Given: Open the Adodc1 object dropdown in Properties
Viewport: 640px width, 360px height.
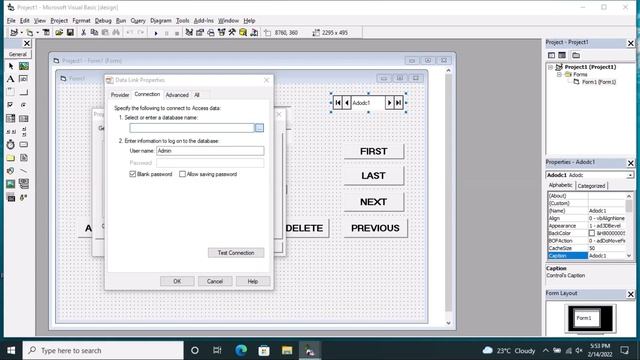Looking at the screenshot, I should click(630, 175).
